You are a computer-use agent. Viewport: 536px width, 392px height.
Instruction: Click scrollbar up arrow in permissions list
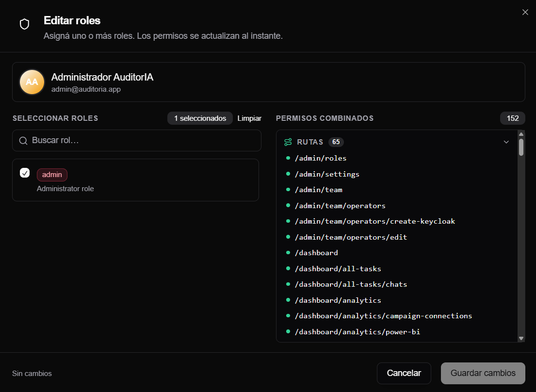point(521,134)
